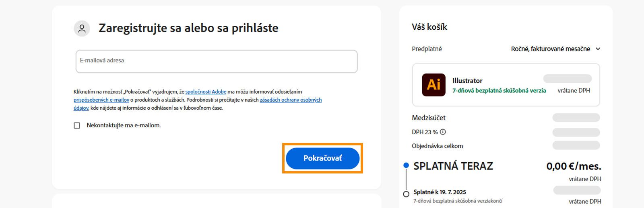Screen dimensions: 644x208
Task: Click the 'Zaregistrujte sa alebo sa prihláste' heading
Action: pyautogui.click(x=188, y=28)
